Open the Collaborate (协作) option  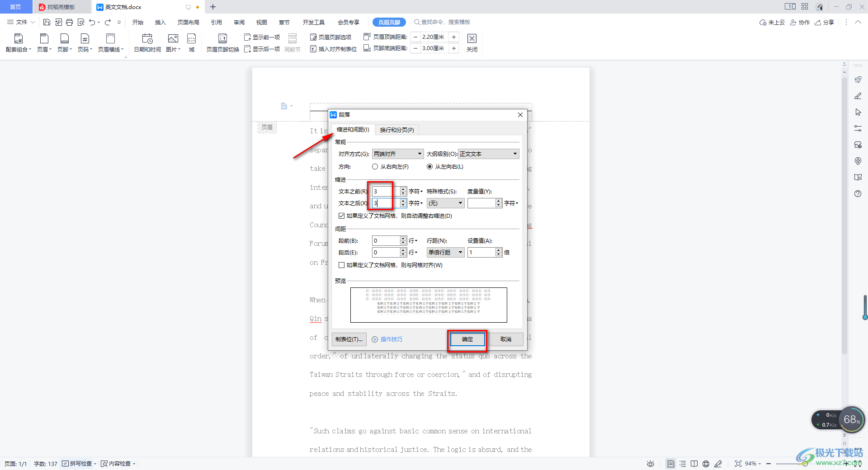(x=800, y=22)
